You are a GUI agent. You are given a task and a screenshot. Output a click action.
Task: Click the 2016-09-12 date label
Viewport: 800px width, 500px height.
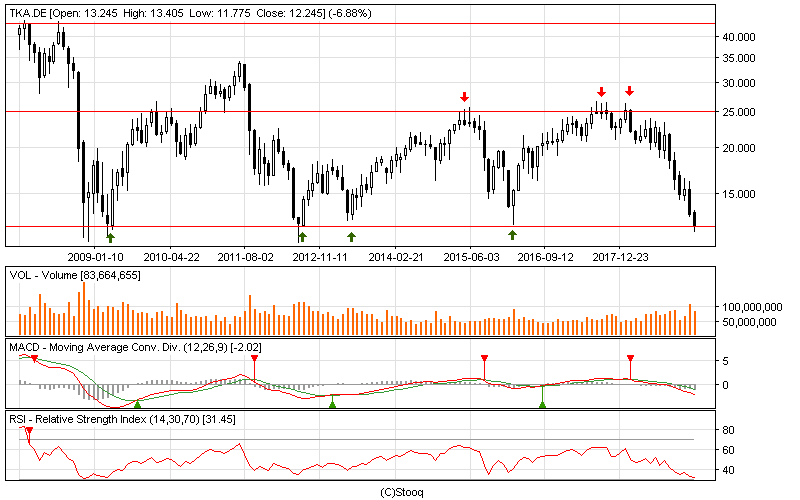point(545,257)
